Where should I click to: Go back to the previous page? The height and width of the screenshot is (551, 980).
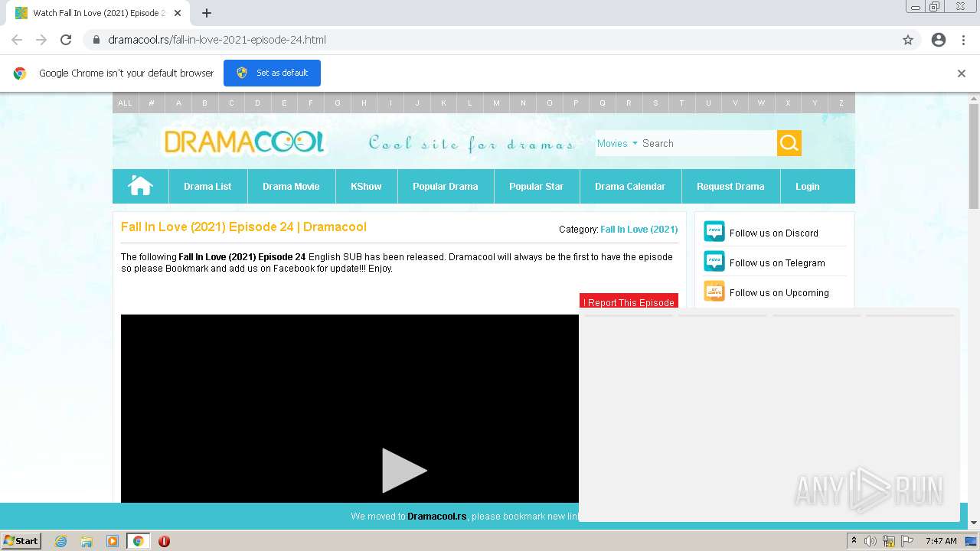pos(17,40)
